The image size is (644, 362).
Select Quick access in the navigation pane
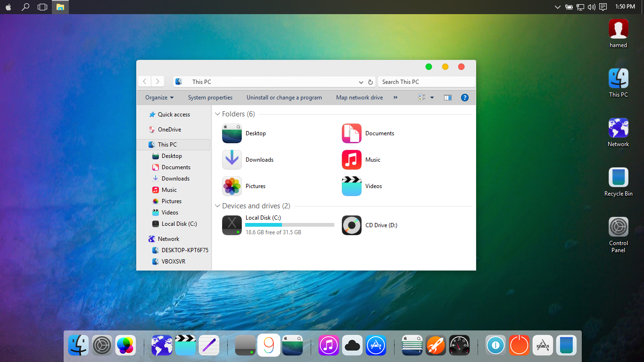(x=173, y=115)
